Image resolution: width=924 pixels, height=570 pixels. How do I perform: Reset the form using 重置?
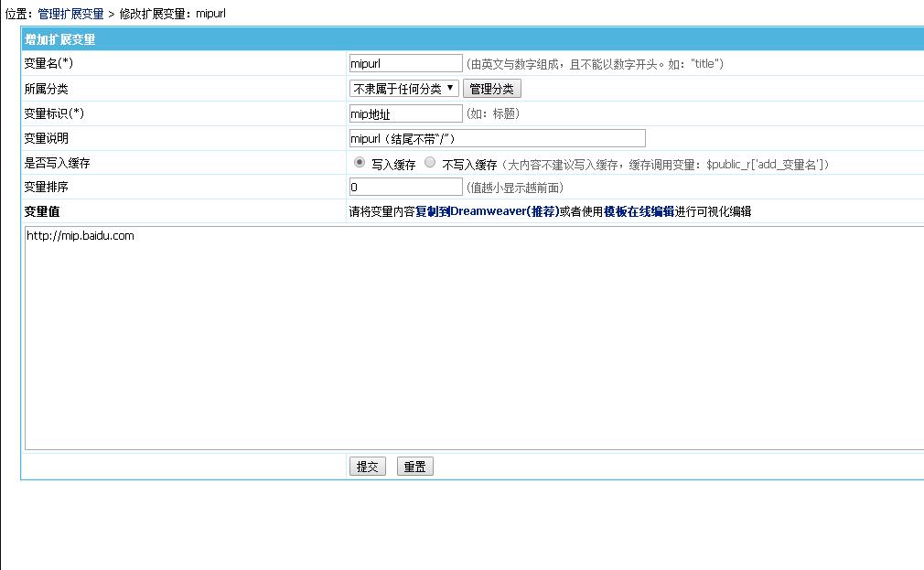[x=414, y=466]
